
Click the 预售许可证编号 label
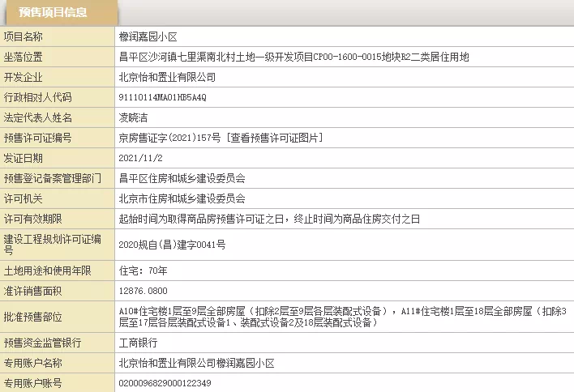(x=38, y=138)
